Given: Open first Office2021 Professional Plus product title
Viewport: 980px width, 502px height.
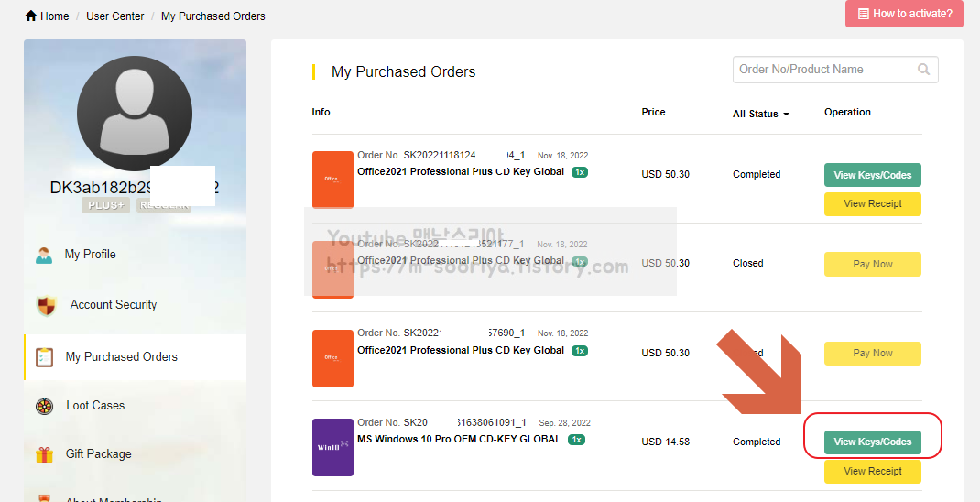Looking at the screenshot, I should (x=461, y=172).
